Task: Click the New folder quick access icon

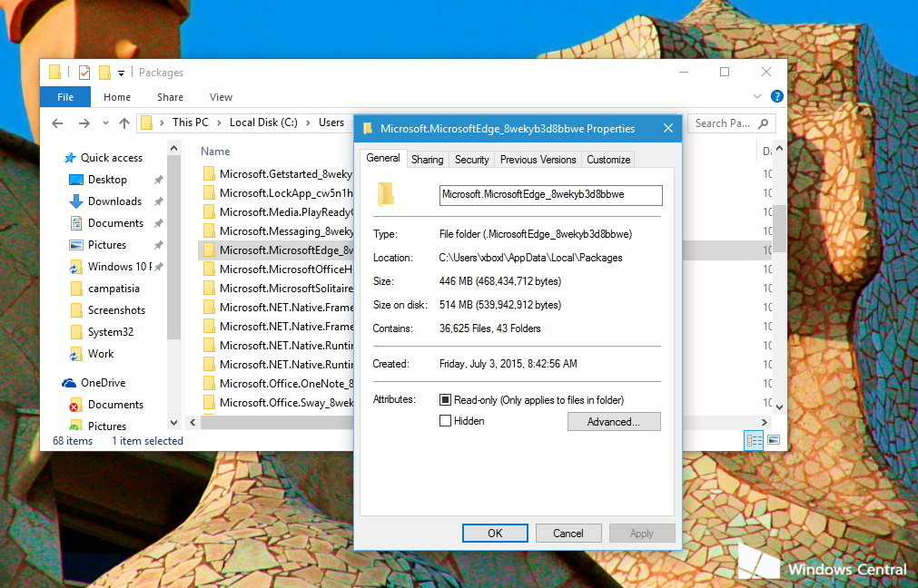Action: pyautogui.click(x=104, y=73)
